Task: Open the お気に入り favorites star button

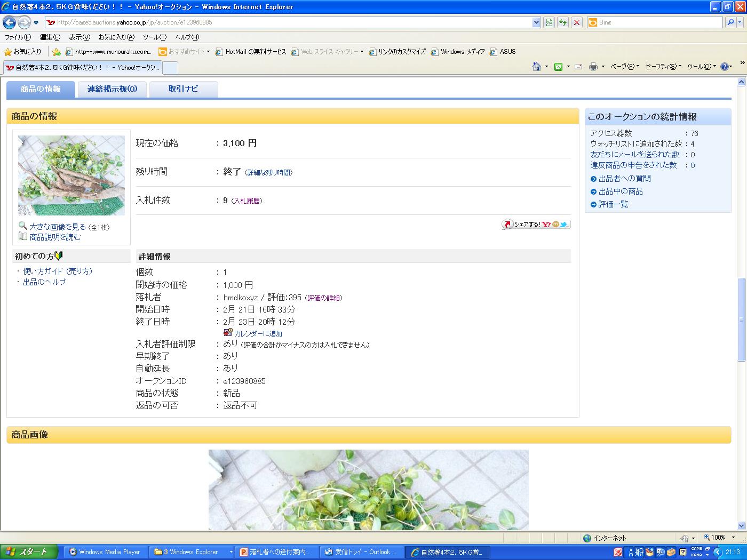Action: [x=22, y=52]
